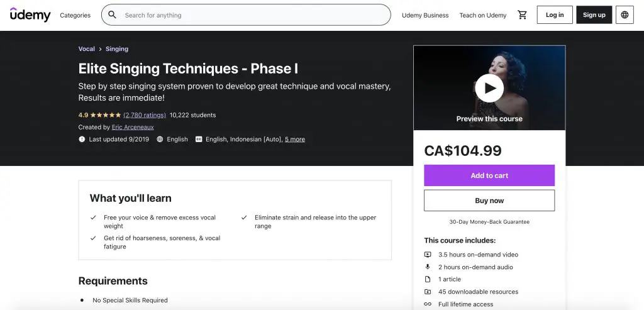View the 2,780 ratings link
Image resolution: width=644 pixels, height=310 pixels.
click(145, 115)
